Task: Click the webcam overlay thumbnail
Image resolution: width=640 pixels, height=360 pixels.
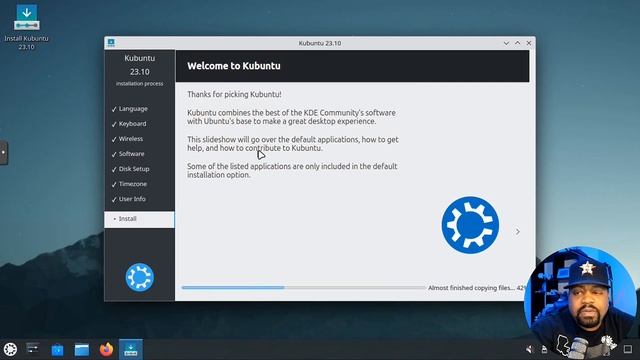Action: [581, 302]
